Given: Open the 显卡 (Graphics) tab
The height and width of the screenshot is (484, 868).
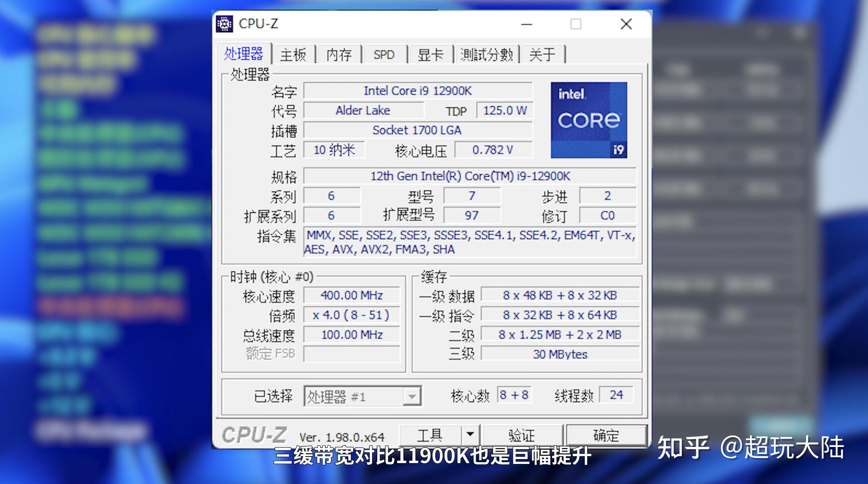Looking at the screenshot, I should [430, 54].
